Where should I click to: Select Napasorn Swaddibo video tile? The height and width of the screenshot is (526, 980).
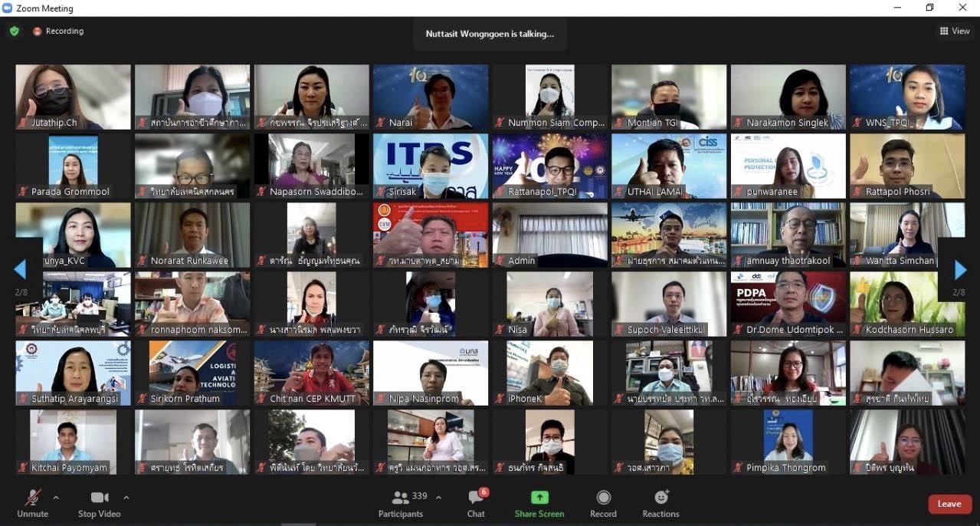311,166
